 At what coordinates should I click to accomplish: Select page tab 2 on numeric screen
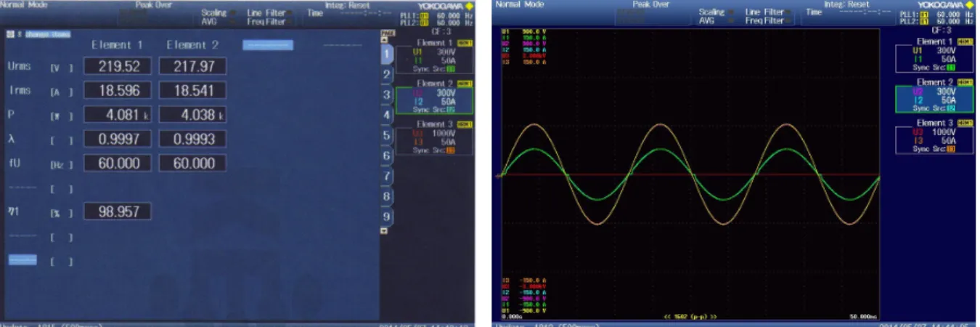pyautogui.click(x=387, y=75)
